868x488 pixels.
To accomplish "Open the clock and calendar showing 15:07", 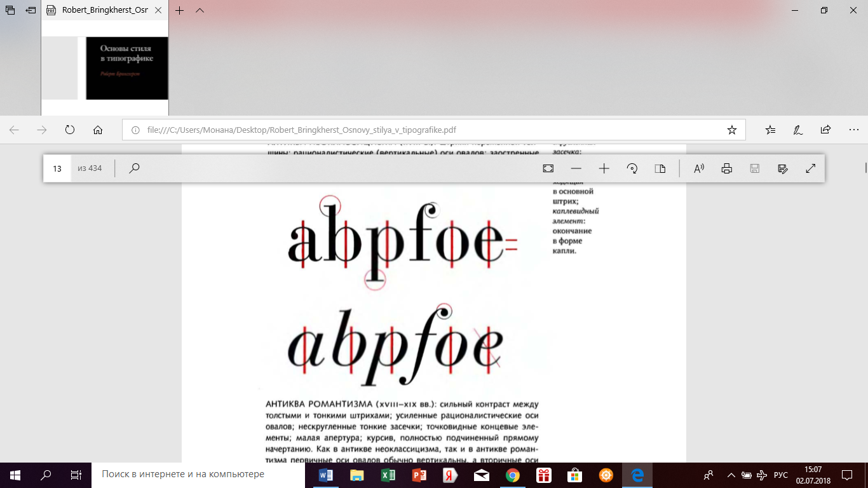I will 813,475.
